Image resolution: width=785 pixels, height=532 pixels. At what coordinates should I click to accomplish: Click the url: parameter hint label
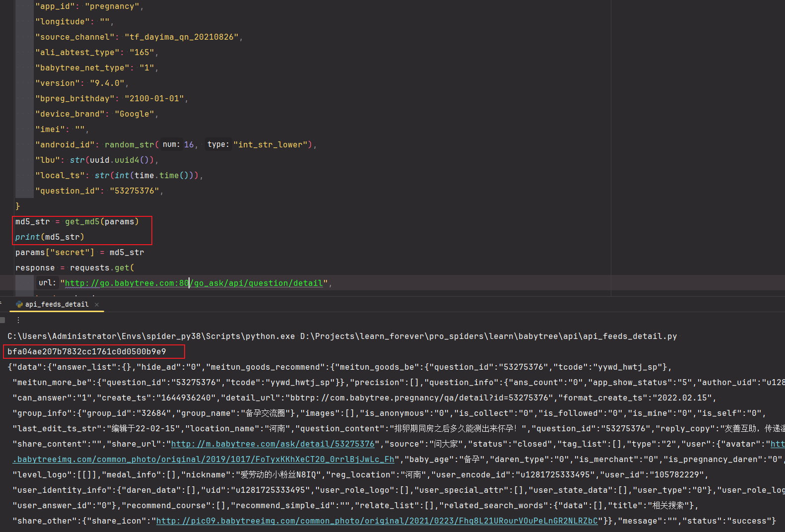point(48,282)
